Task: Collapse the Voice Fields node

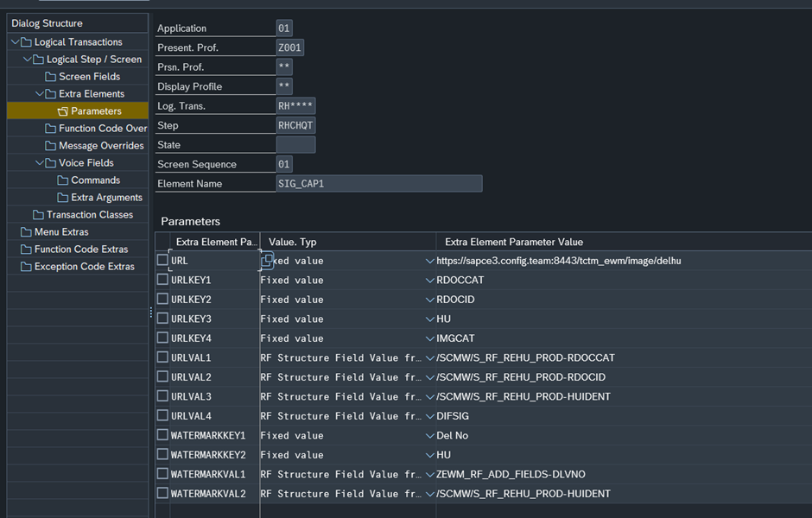Action: [x=40, y=163]
